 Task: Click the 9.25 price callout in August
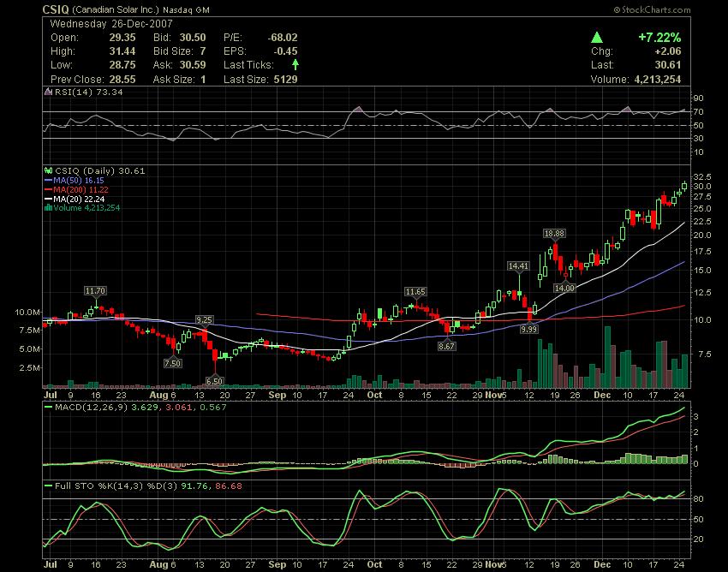point(204,320)
